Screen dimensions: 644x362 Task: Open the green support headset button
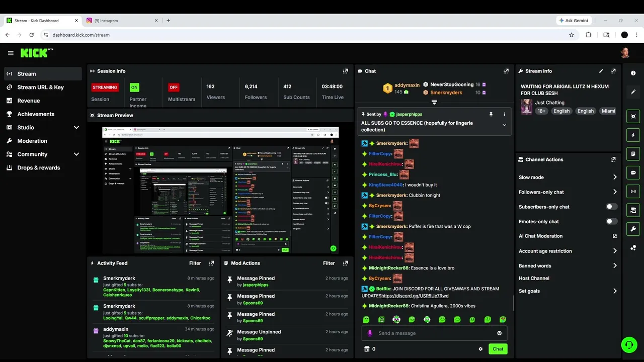pos(629,345)
